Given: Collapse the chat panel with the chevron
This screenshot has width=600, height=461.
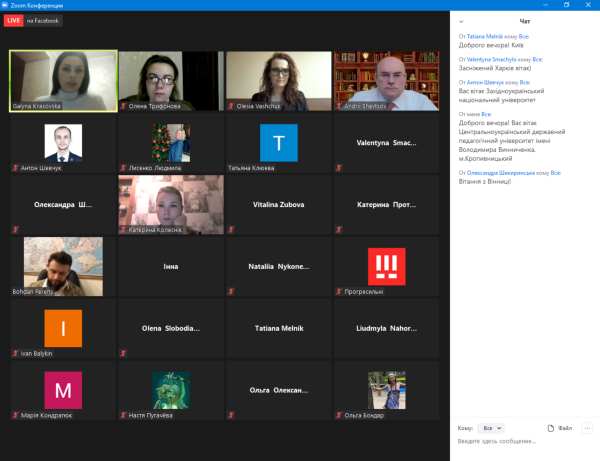Looking at the screenshot, I should tap(459, 20).
